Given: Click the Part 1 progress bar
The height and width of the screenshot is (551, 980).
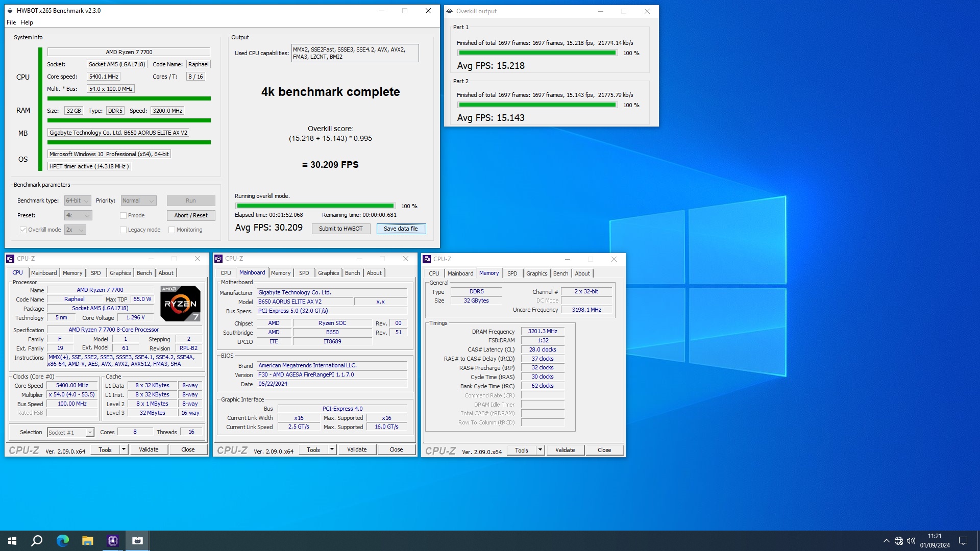Looking at the screenshot, I should (x=537, y=53).
